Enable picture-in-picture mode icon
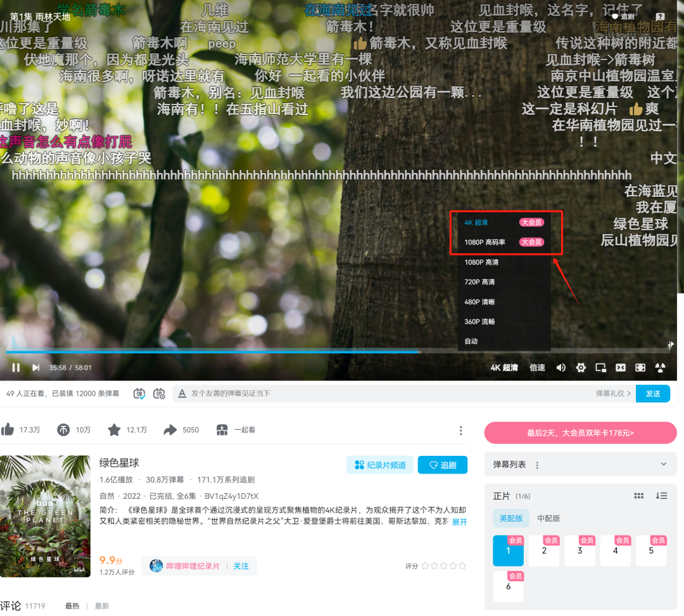This screenshot has height=616, width=684. click(600, 367)
